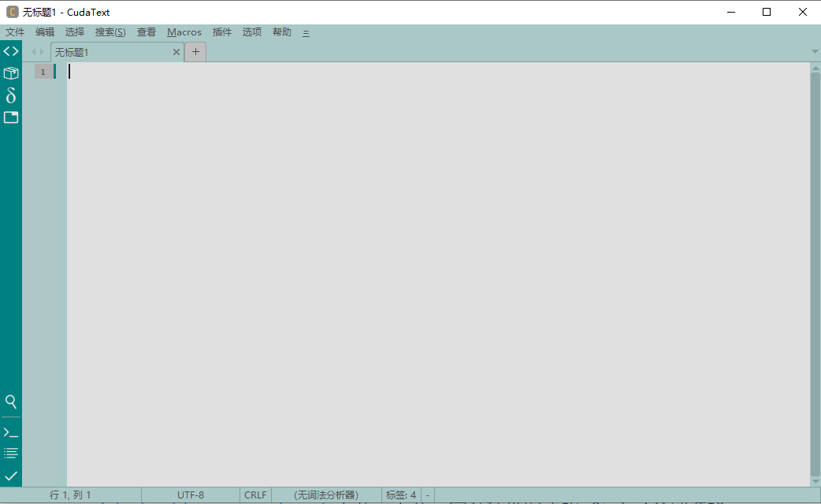This screenshot has height=504, width=821.
Task: Change line endings via CRLF field
Action: coord(255,495)
